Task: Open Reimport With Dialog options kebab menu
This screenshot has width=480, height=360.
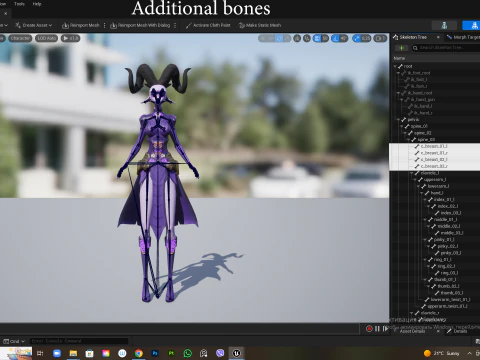Action: pos(175,25)
